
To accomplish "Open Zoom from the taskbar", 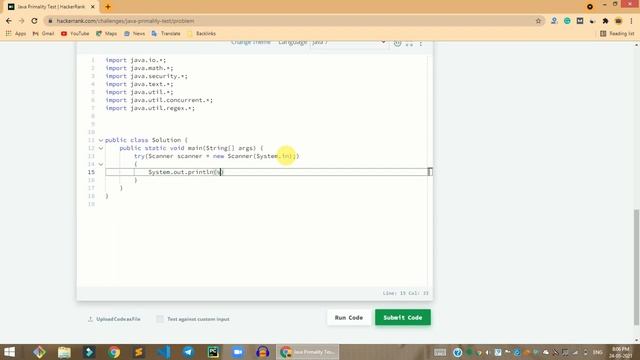I will coord(238,352).
